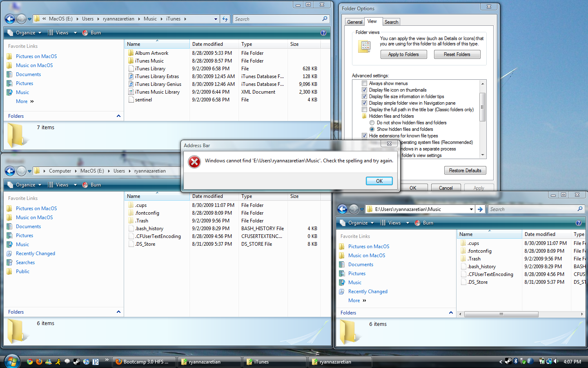Select Show hidden files and folders radio
Screen dimensions: 588x368
click(372, 129)
